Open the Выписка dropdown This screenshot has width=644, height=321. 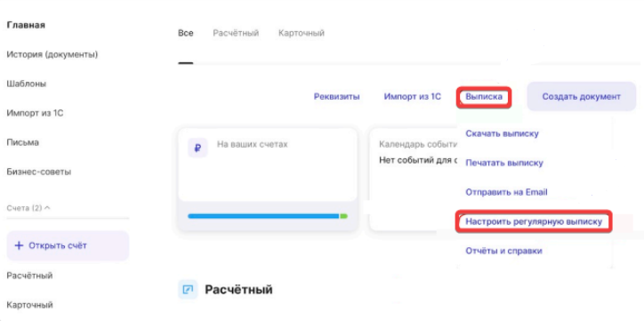click(x=484, y=97)
